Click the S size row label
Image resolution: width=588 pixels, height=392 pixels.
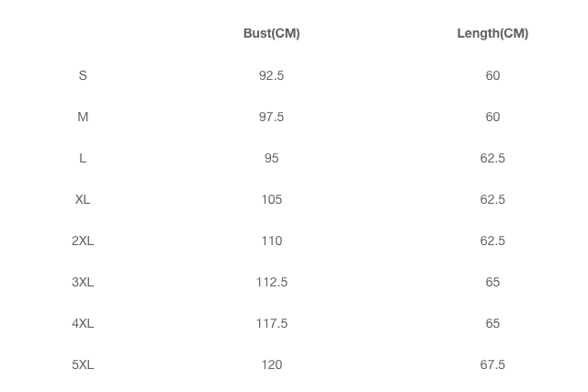pyautogui.click(x=83, y=75)
